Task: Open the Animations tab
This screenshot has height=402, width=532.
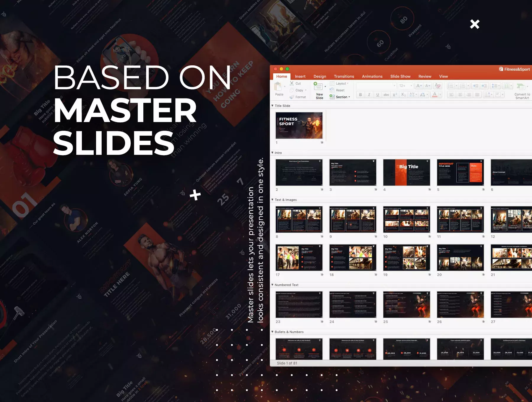Action: pos(372,76)
